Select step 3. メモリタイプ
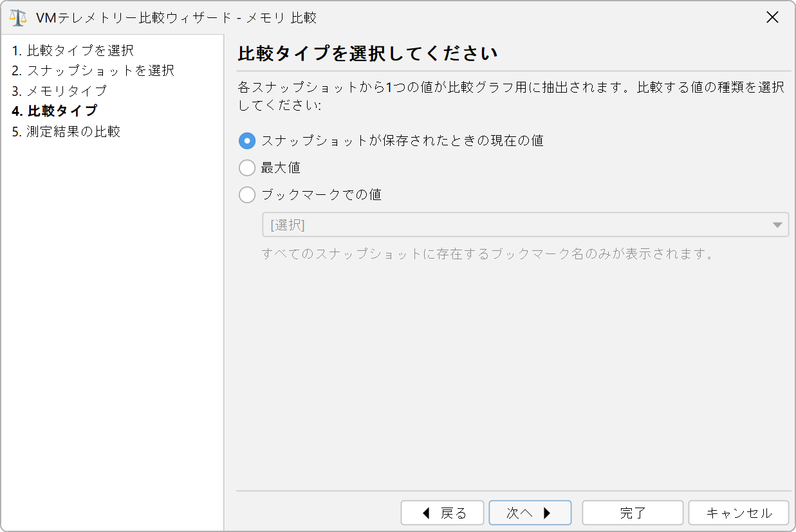Viewport: 796px width, 532px height. 59,91
